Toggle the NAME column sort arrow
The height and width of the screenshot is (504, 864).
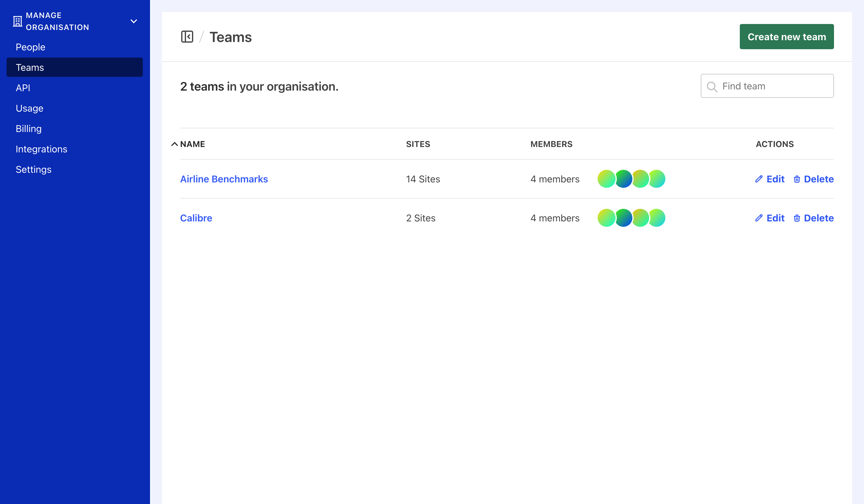pyautogui.click(x=175, y=144)
